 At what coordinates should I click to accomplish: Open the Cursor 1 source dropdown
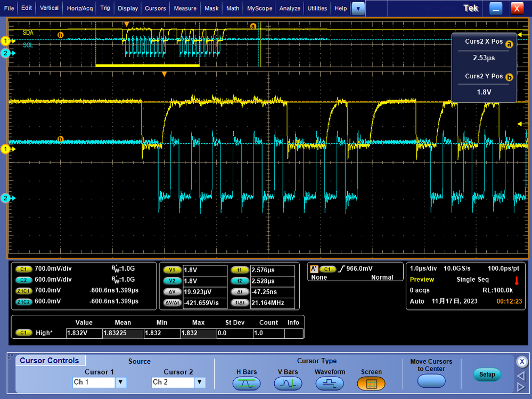pos(121,382)
